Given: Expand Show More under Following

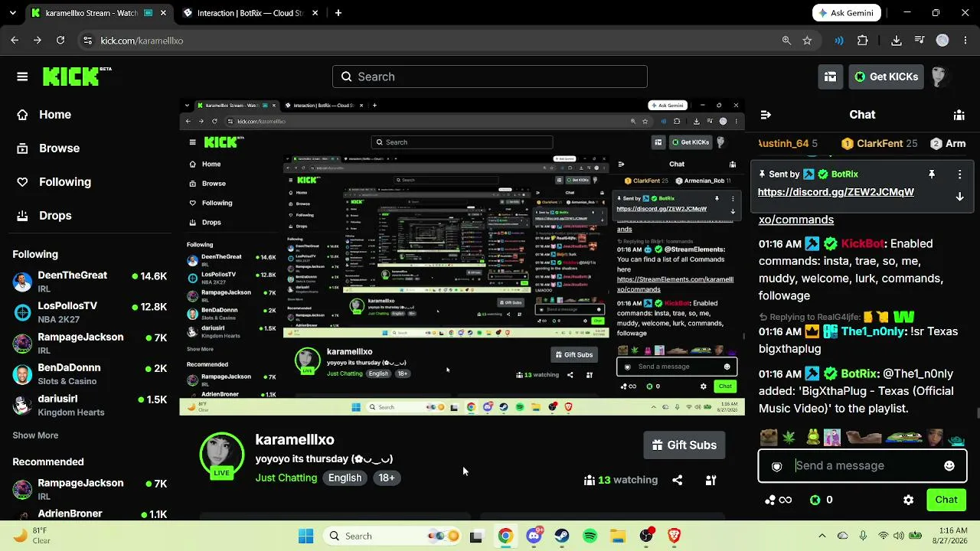Looking at the screenshot, I should point(35,435).
